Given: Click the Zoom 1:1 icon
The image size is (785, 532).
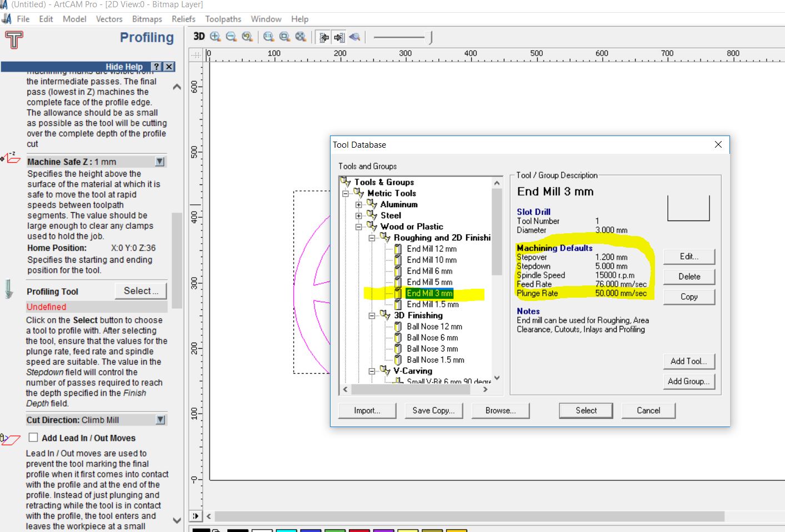Looking at the screenshot, I should 269,37.
